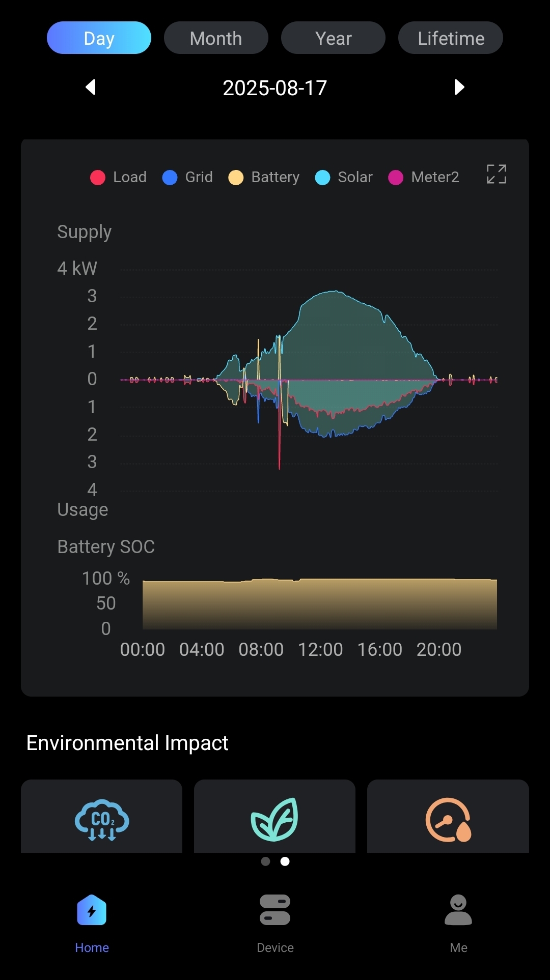Viewport: 550px width, 980px height.
Task: Toggle Solar series in chart legend
Action: point(344,177)
